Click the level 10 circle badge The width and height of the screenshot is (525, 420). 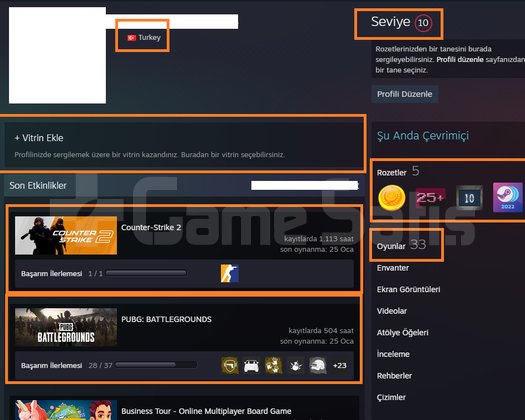(423, 23)
